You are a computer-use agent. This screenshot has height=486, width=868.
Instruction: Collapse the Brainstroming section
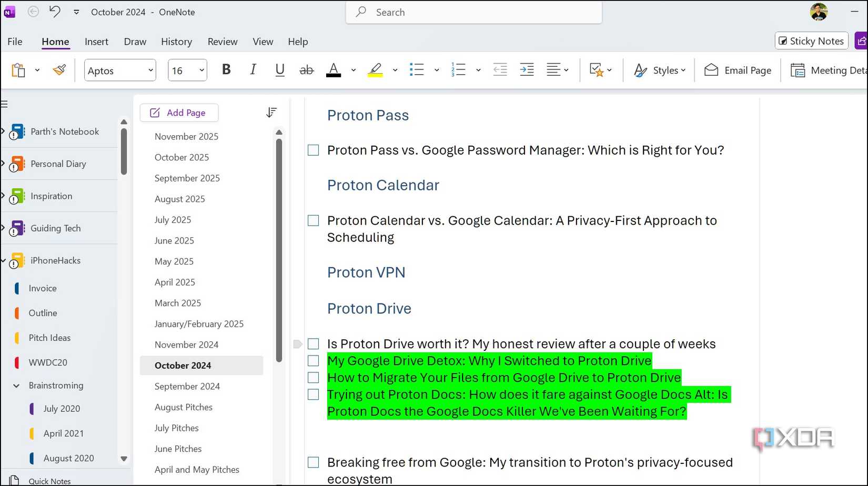coord(16,385)
